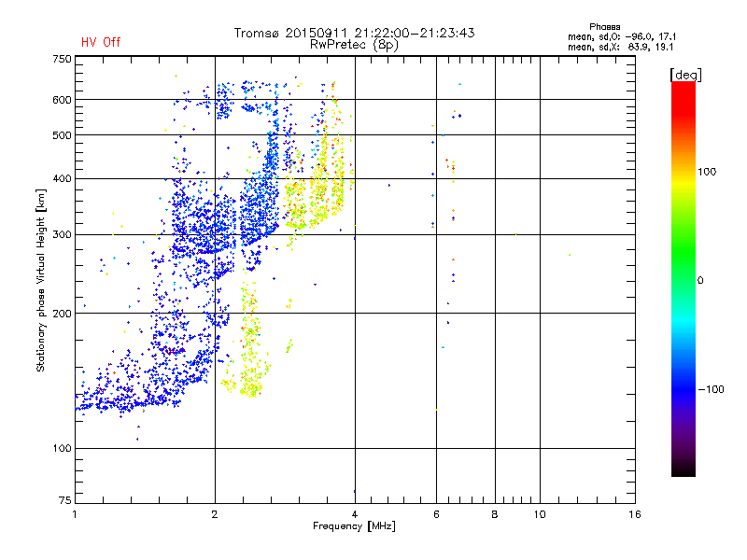Click the phase colorbar gradient
The height and width of the screenshot is (560, 747).
(x=684, y=278)
